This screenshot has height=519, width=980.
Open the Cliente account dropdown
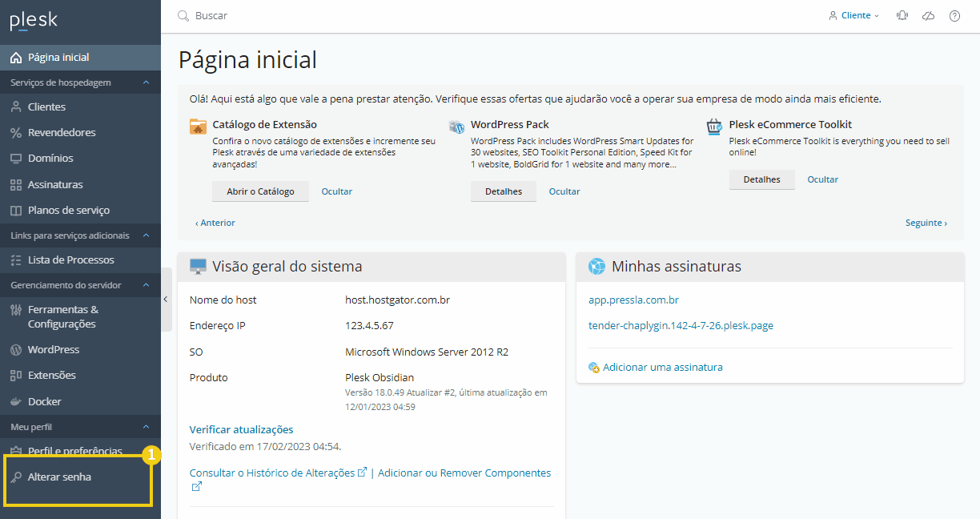[x=854, y=15]
